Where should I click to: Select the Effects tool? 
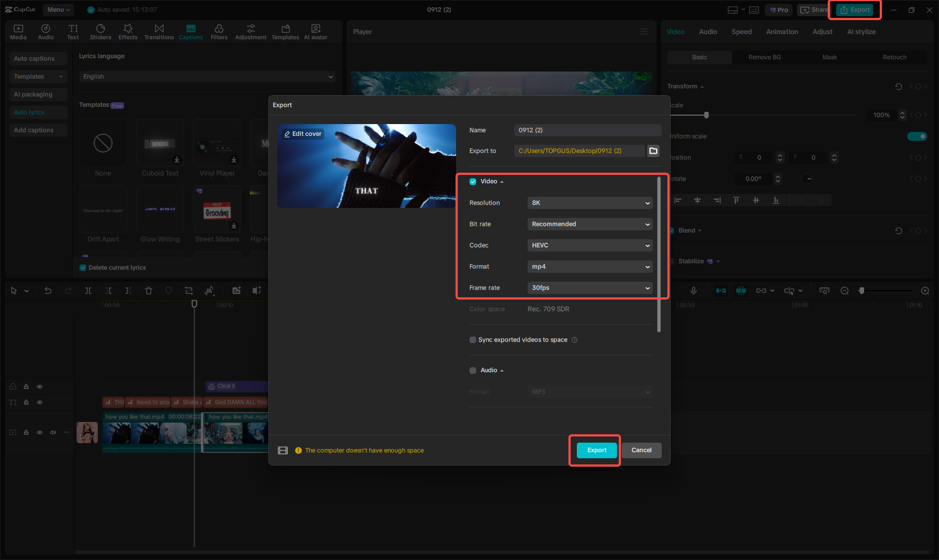(128, 31)
